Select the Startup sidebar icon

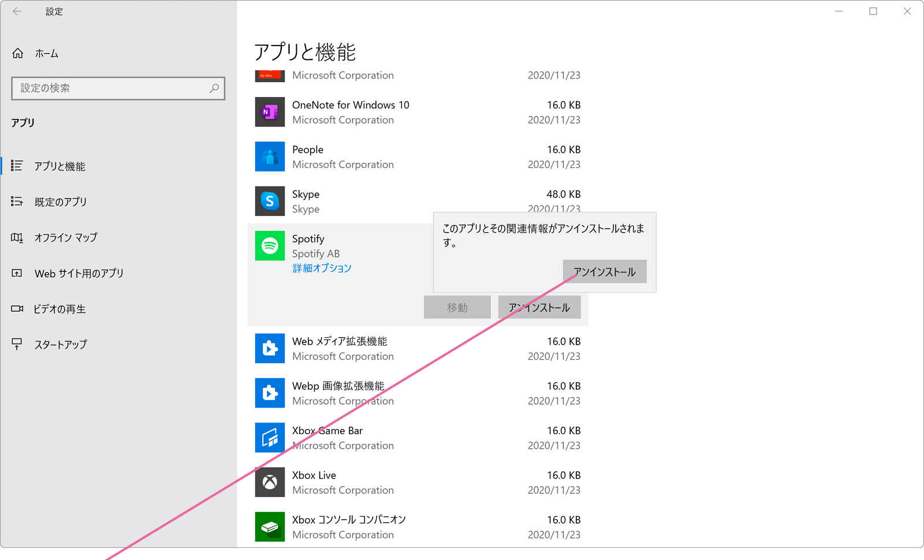17,344
